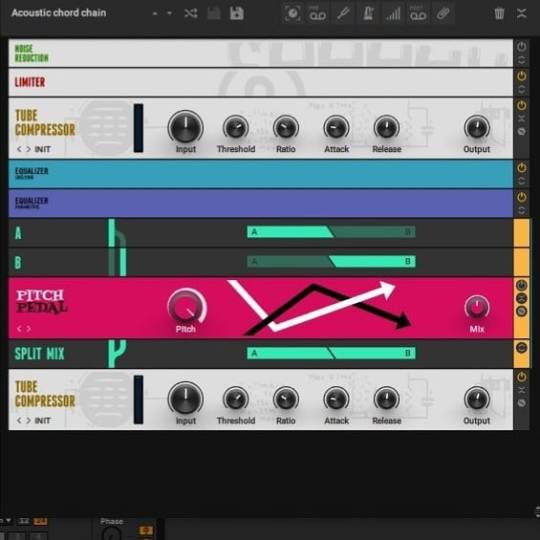Click Threshold knob on second Tube Compressor
540x540 pixels.
236,399
